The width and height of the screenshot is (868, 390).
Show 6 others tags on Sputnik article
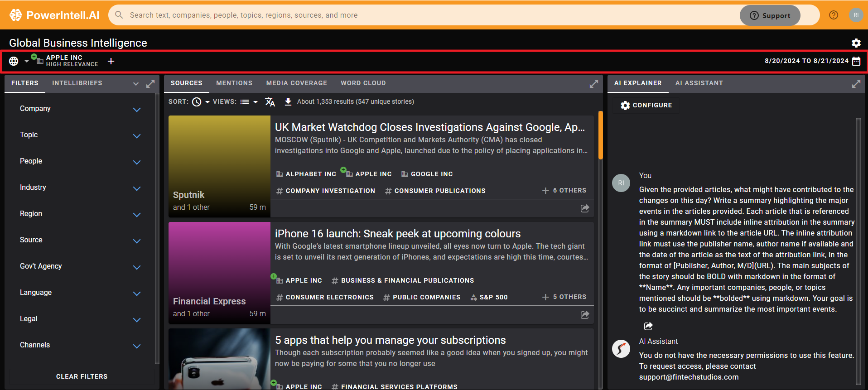564,191
